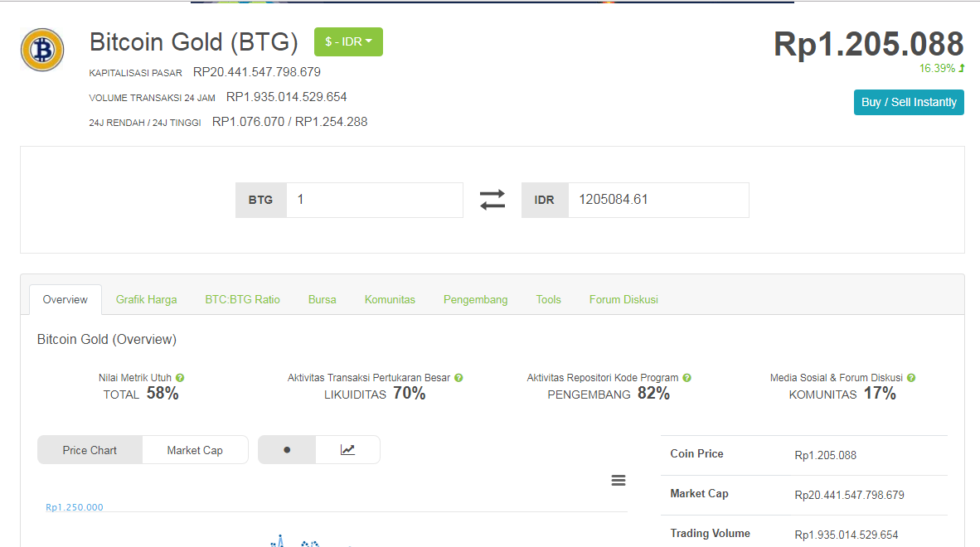
Task: Open the chart hamburger menu icon
Action: [619, 480]
